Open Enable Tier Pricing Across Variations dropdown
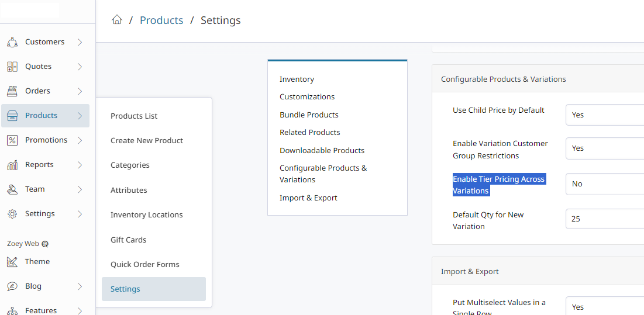This screenshot has height=315, width=644. click(x=604, y=184)
